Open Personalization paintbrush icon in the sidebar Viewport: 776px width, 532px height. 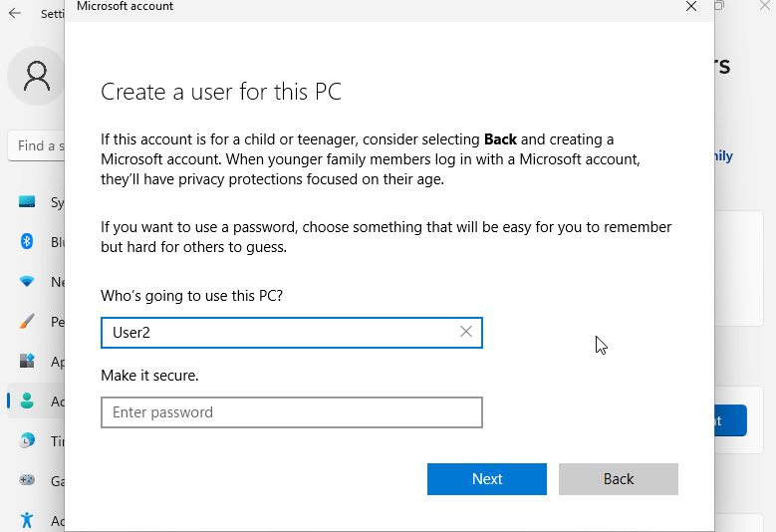27,321
